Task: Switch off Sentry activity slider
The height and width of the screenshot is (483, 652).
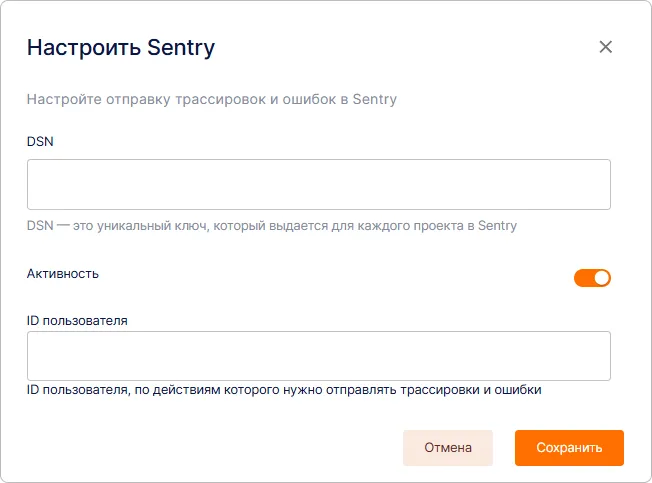Action: point(592,278)
